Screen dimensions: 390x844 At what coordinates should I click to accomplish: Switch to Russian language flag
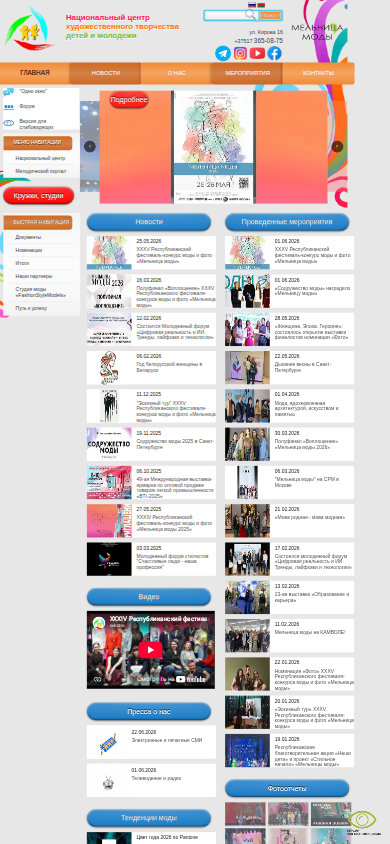252,5
